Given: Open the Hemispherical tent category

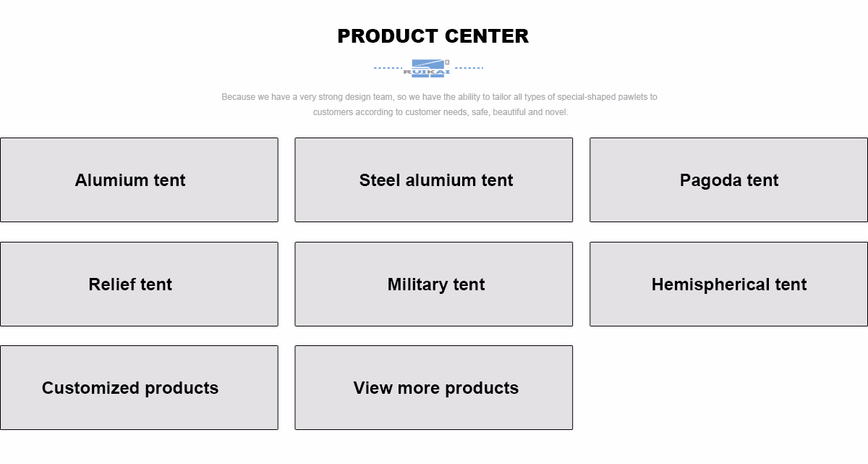Looking at the screenshot, I should [728, 284].
